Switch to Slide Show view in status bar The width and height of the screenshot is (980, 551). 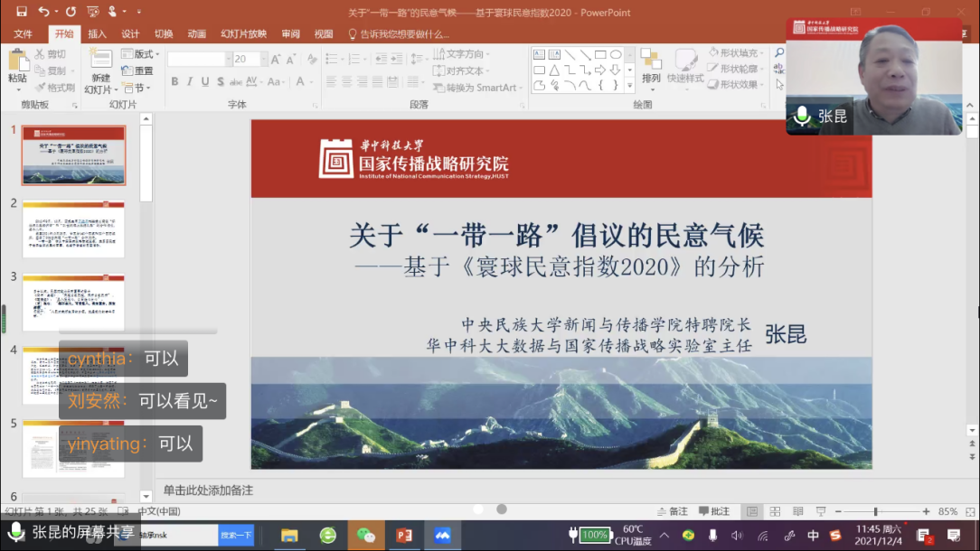point(822,511)
